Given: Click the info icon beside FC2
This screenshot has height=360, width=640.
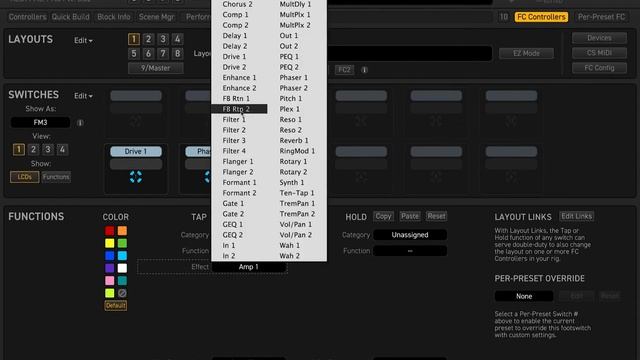Looking at the screenshot, I should tap(364, 70).
